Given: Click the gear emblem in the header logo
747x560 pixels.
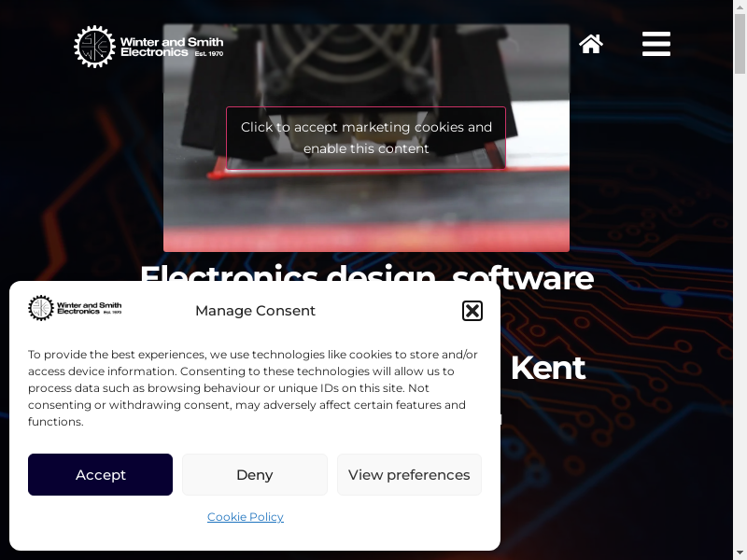Looking at the screenshot, I should 94,46.
